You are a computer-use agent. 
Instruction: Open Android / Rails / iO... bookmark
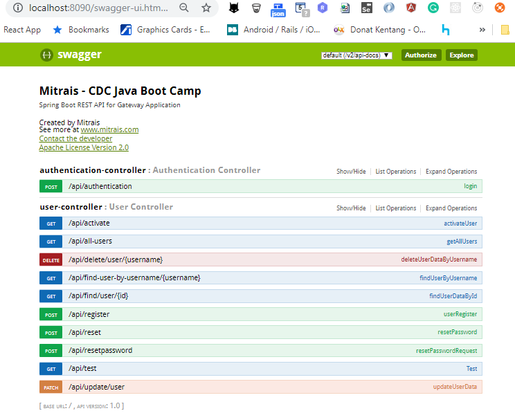point(273,30)
